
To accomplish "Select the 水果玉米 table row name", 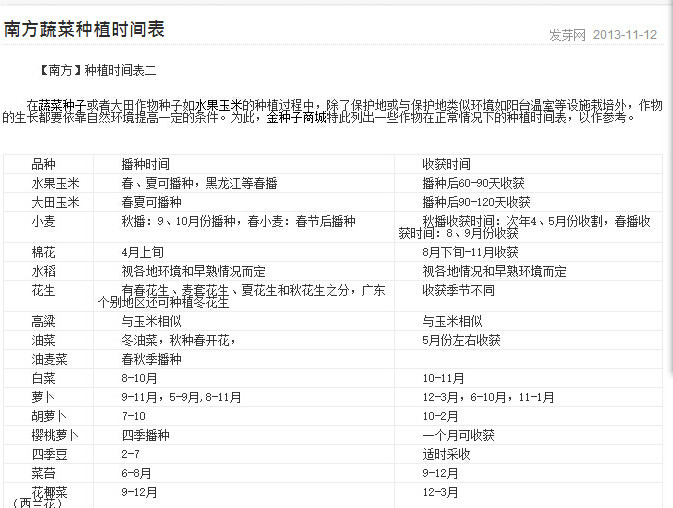I will tap(55, 183).
